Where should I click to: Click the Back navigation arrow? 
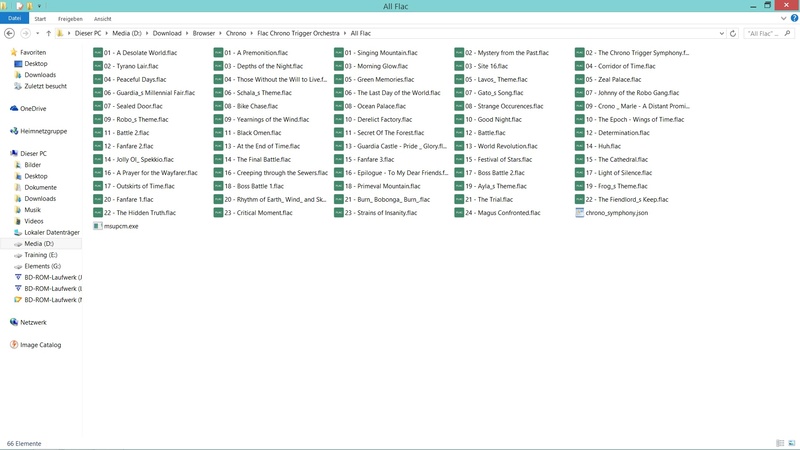9,33
